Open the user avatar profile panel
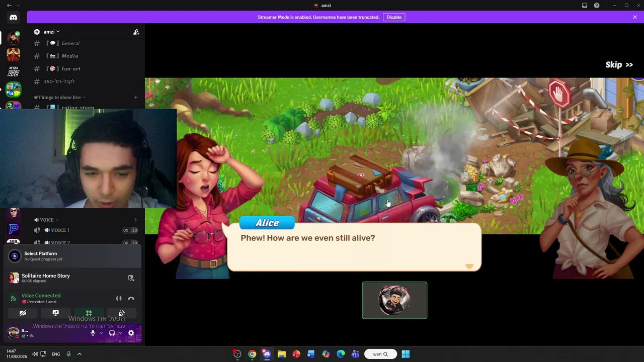Image resolution: width=644 pixels, height=362 pixels. 14,332
